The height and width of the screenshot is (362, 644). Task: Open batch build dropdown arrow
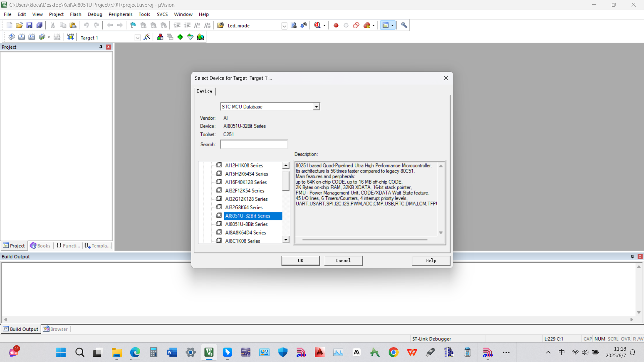tap(49, 37)
